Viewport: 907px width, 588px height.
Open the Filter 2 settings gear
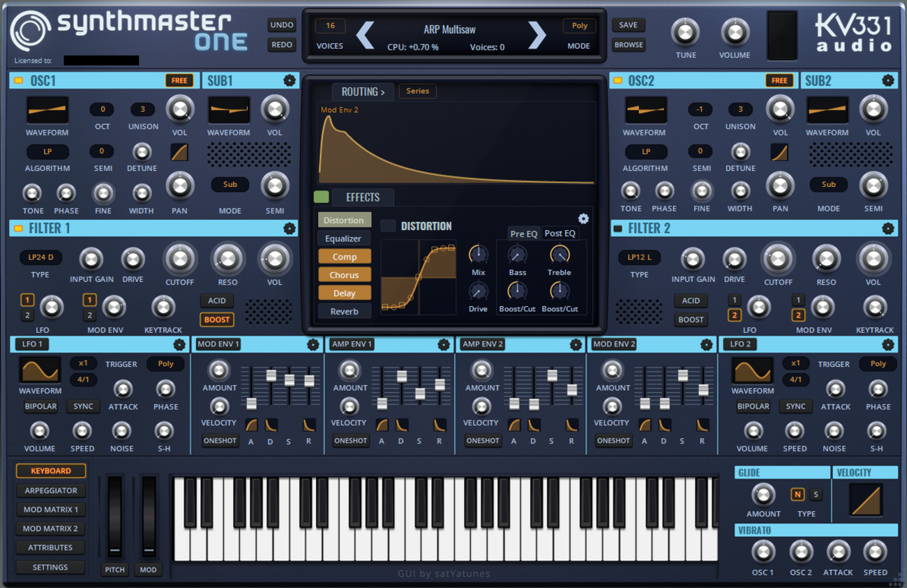pyautogui.click(x=887, y=228)
